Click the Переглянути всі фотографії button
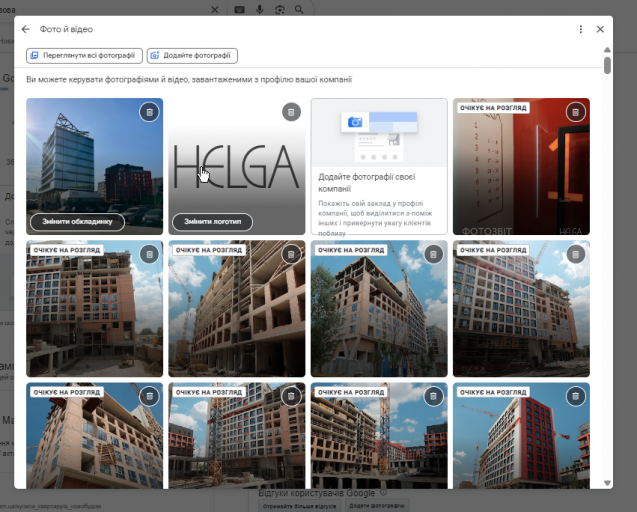Screen dimensions: 637x512 84,56
